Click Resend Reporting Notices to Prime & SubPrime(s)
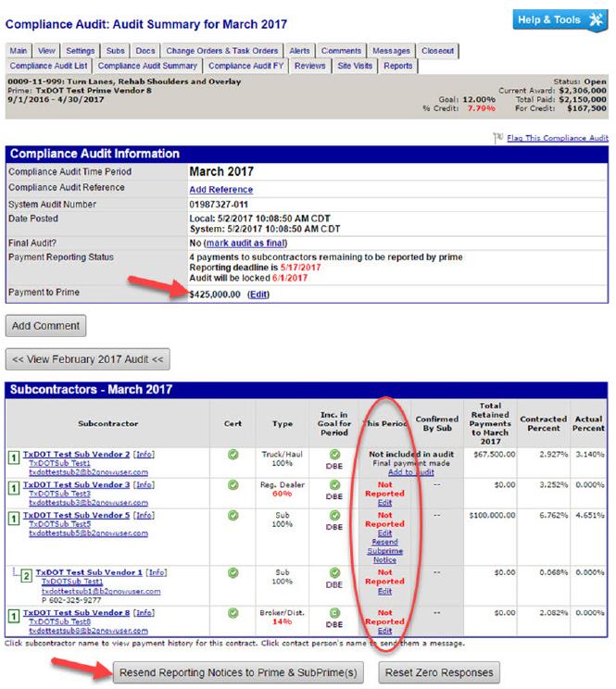 click(238, 671)
